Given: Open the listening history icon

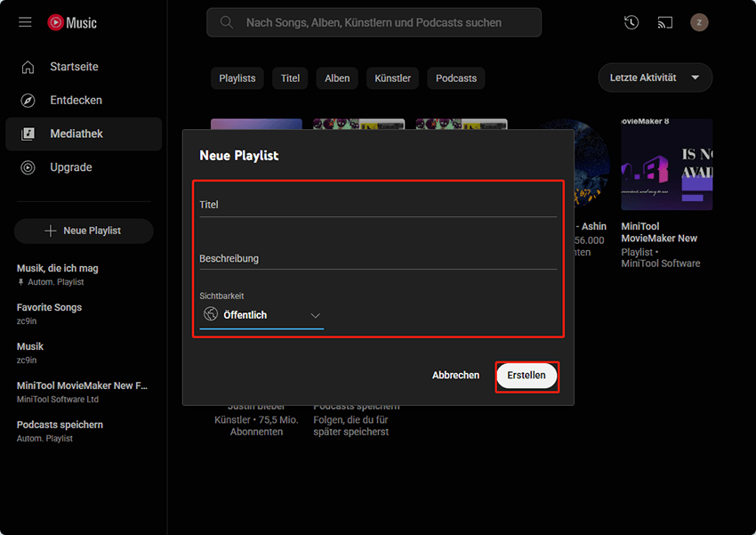Looking at the screenshot, I should coord(631,22).
